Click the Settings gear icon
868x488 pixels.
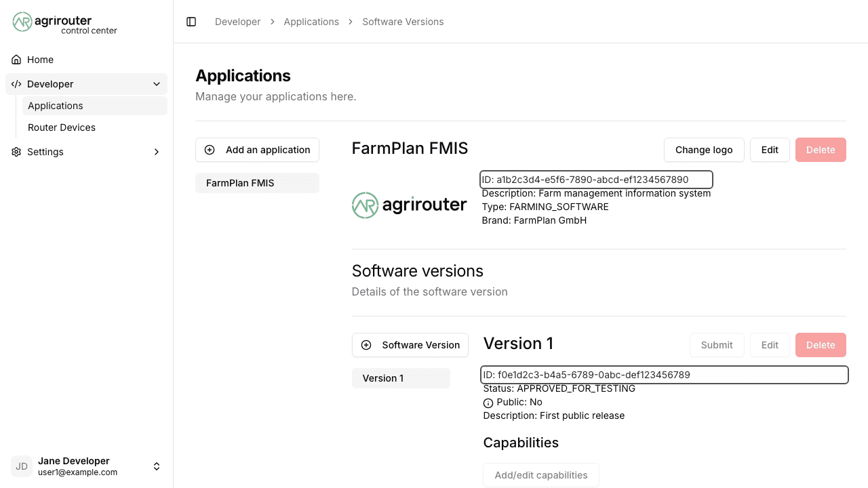click(16, 152)
